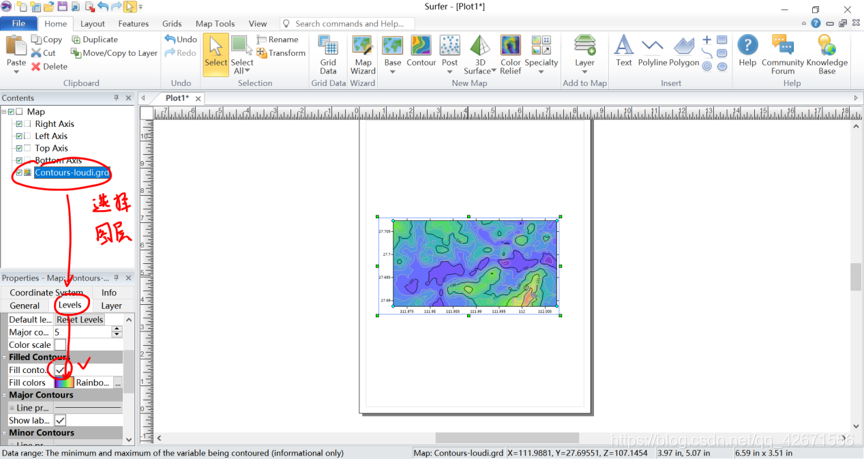
Task: Open Fill colors ellipsis button
Action: pyautogui.click(x=117, y=382)
